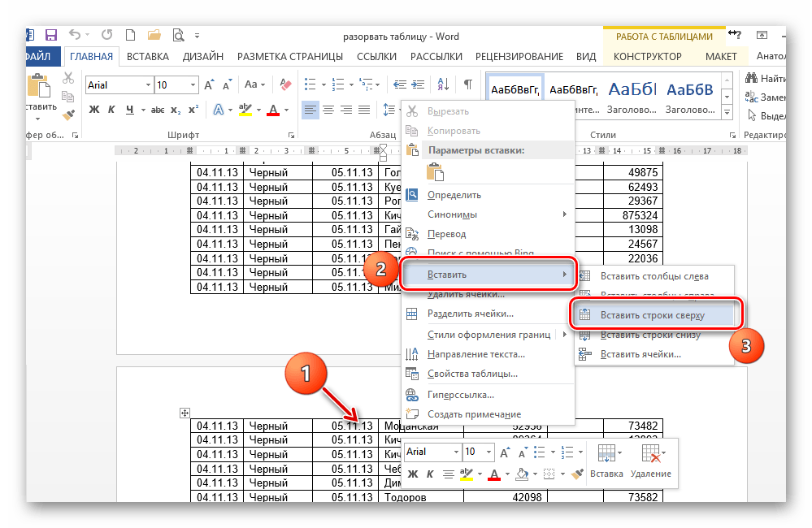Select the first style АаБбВвГг in gallery
The width and height of the screenshot is (812, 528).
tap(515, 90)
